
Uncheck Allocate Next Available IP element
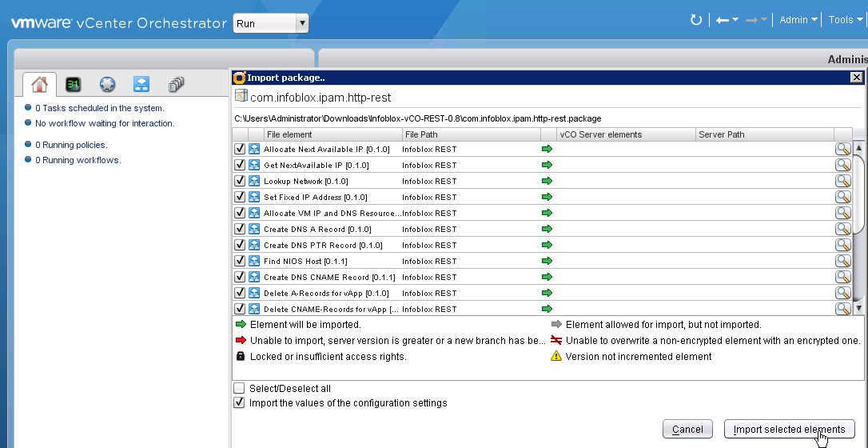click(240, 150)
